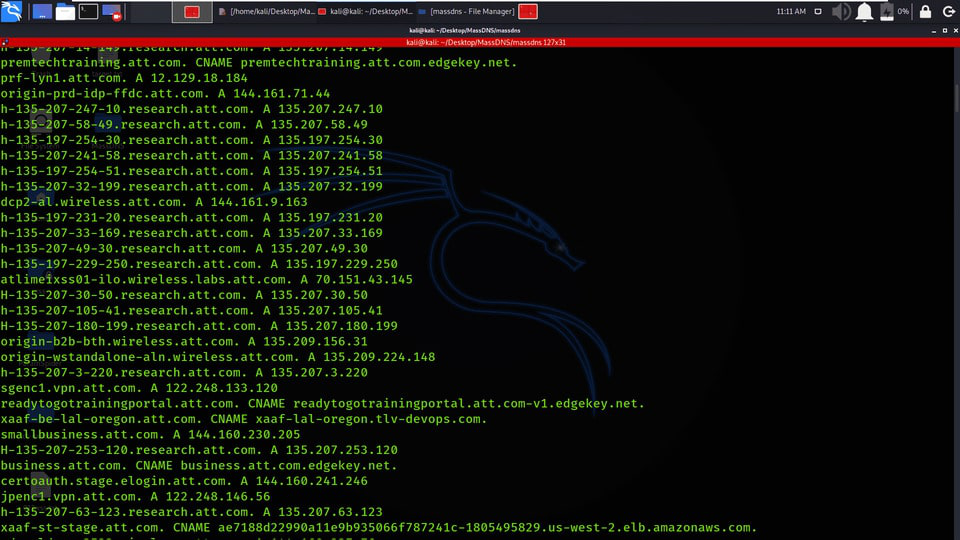Click origin-b2b-bth.wireless.att.com line
This screenshot has height=540, width=960.
click(x=184, y=342)
